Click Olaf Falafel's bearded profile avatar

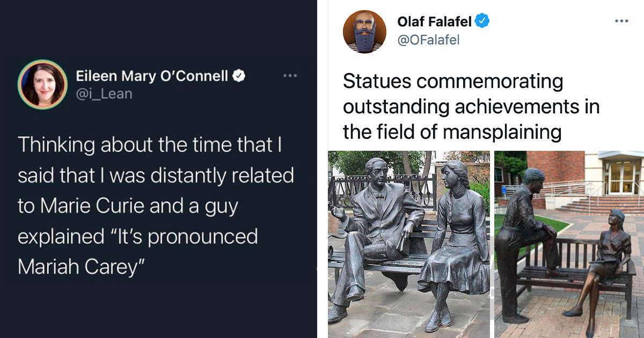pyautogui.click(x=364, y=32)
